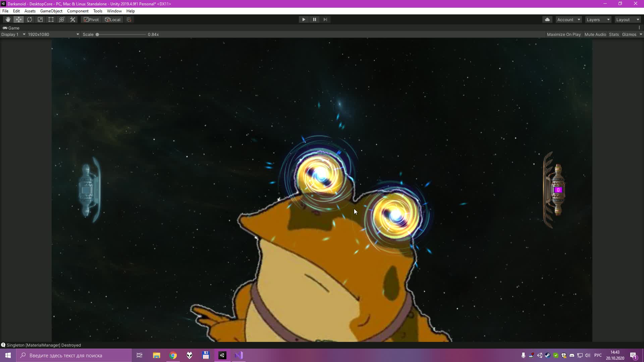Mute Audio in Game view
The height and width of the screenshot is (362, 644).
coord(595,34)
